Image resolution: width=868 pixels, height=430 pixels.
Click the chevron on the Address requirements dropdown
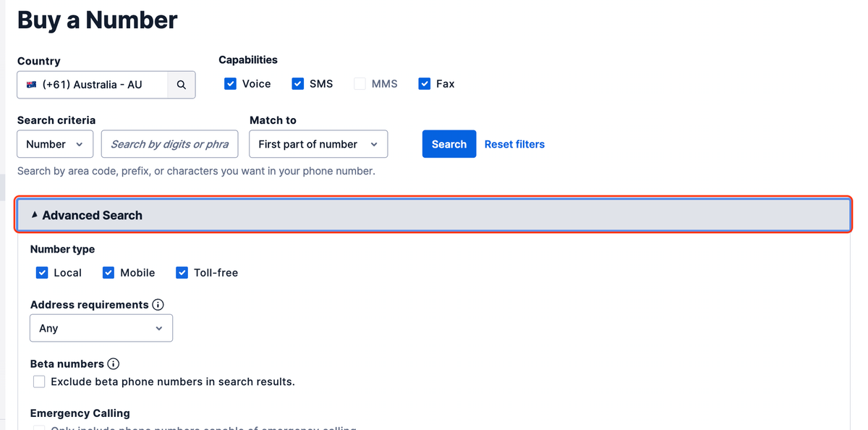(159, 328)
